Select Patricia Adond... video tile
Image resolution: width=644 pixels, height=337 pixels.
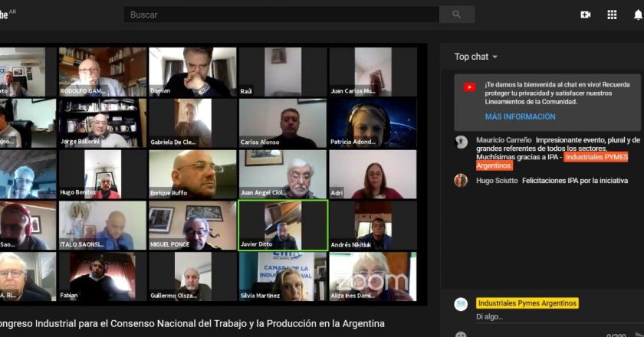(373, 123)
